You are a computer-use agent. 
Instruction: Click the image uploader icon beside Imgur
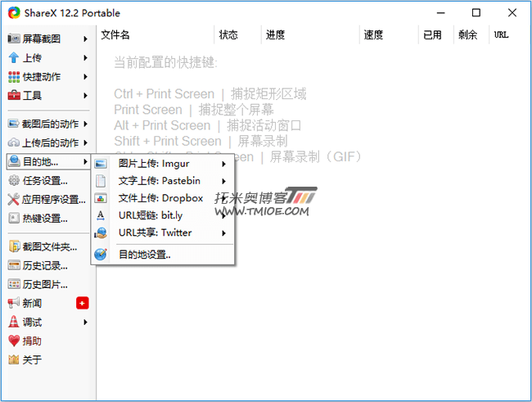(x=101, y=164)
